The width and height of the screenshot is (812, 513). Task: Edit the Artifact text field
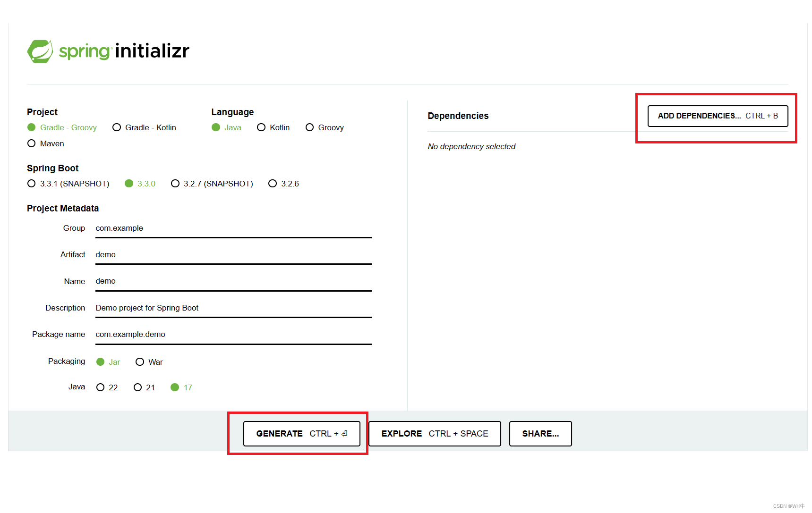(x=233, y=255)
